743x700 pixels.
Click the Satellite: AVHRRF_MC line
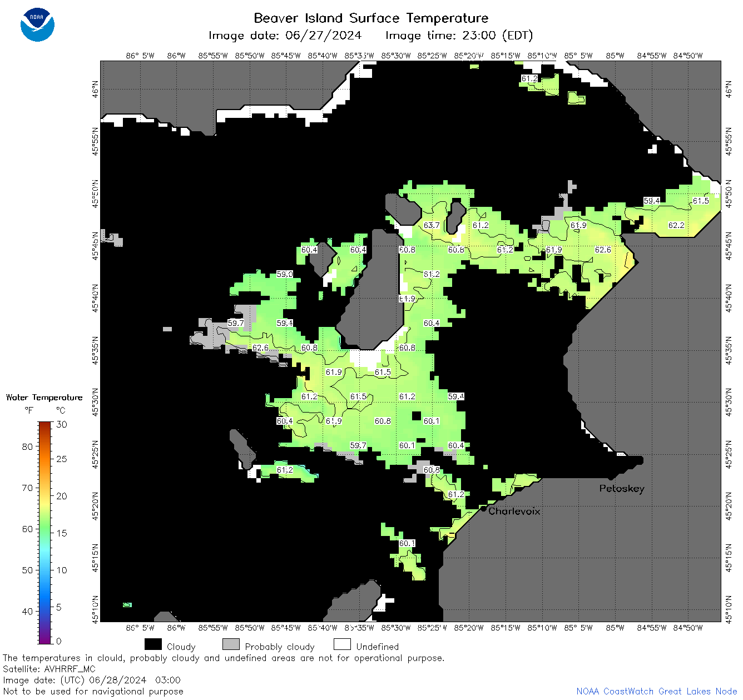click(x=49, y=669)
